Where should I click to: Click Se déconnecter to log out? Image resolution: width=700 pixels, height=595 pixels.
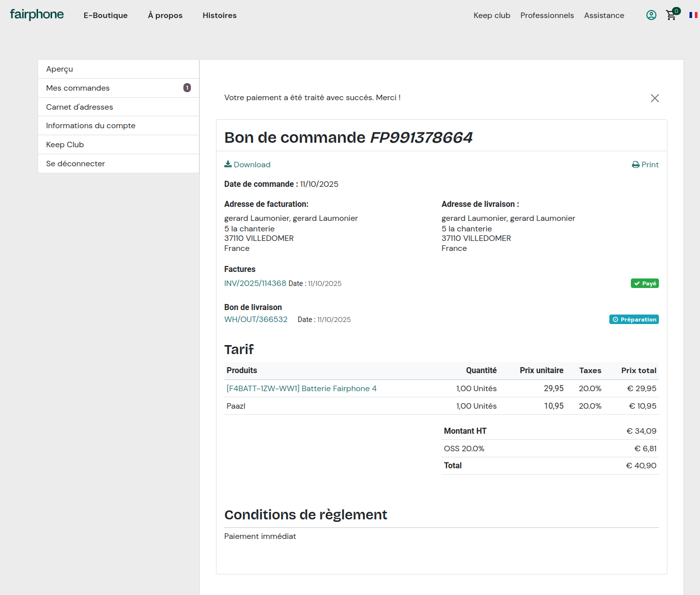click(75, 164)
